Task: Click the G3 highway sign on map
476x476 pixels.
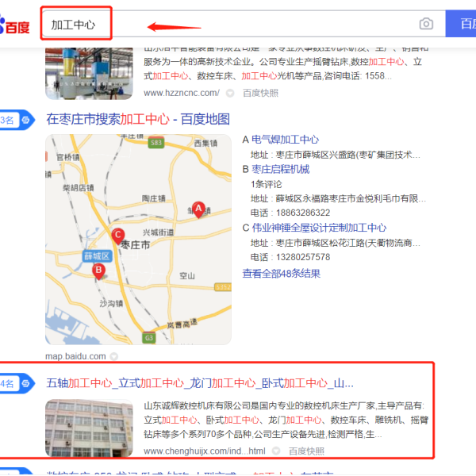Action: tap(149, 338)
